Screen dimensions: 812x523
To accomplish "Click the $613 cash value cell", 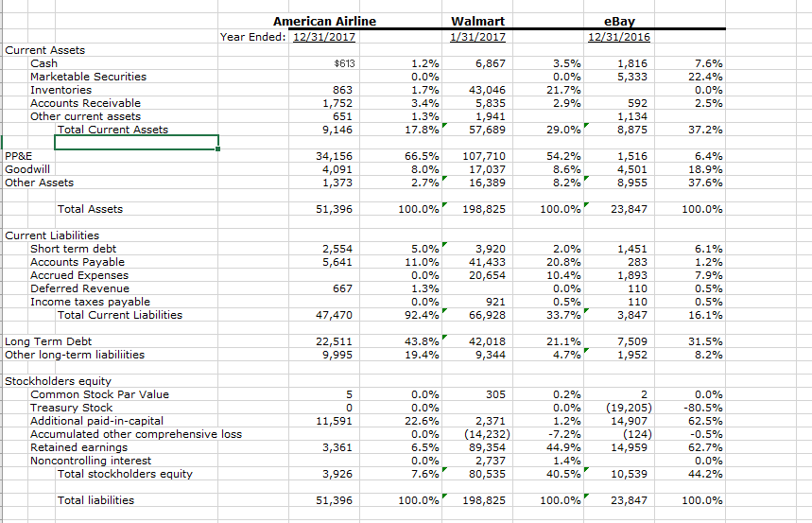I will 345,63.
